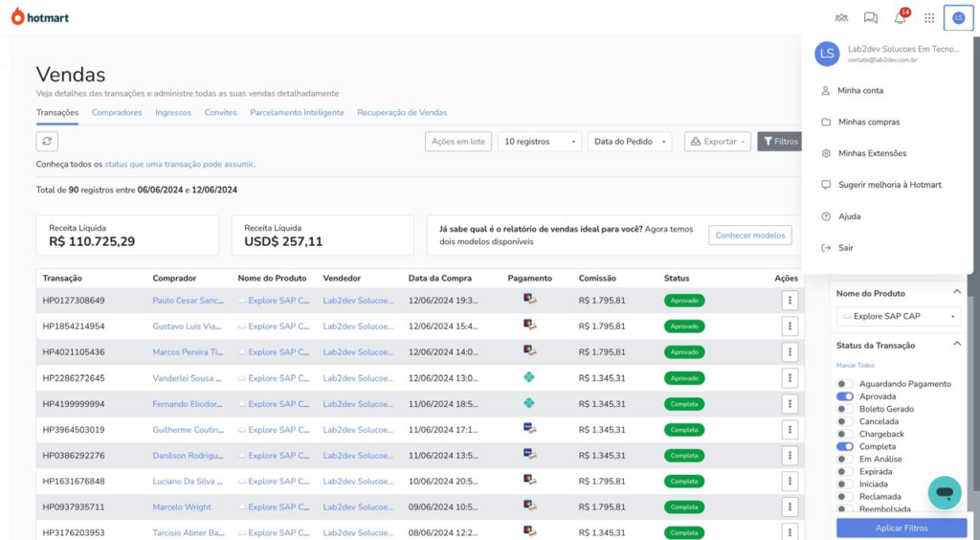Open the support chat bubble widget
The height and width of the screenshot is (540, 980).
945,492
